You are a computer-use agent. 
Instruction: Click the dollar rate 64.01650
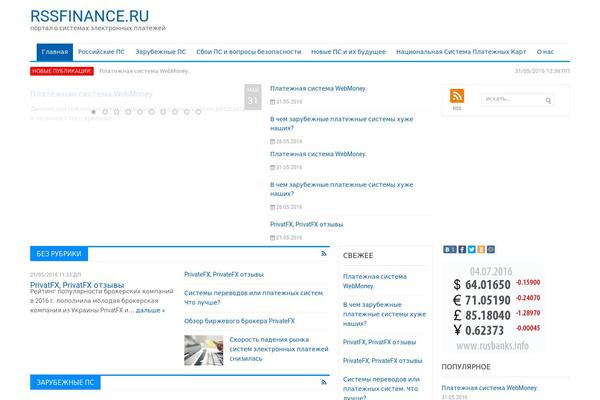[488, 285]
